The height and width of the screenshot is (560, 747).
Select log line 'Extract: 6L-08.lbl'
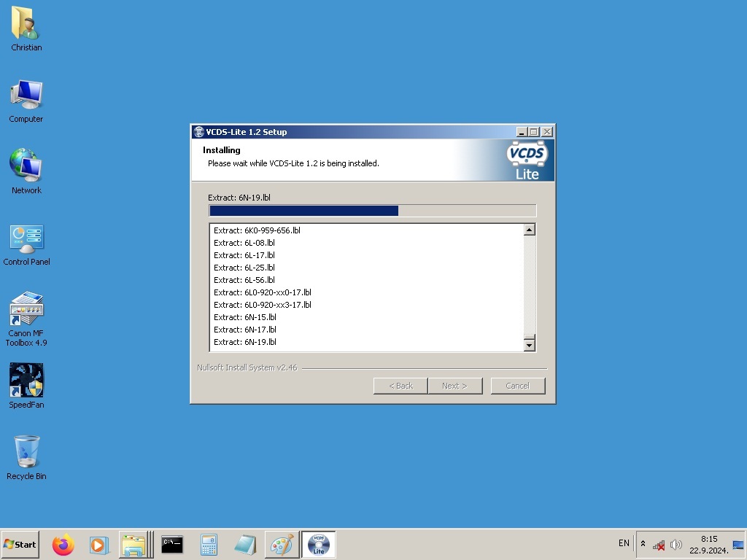click(244, 243)
